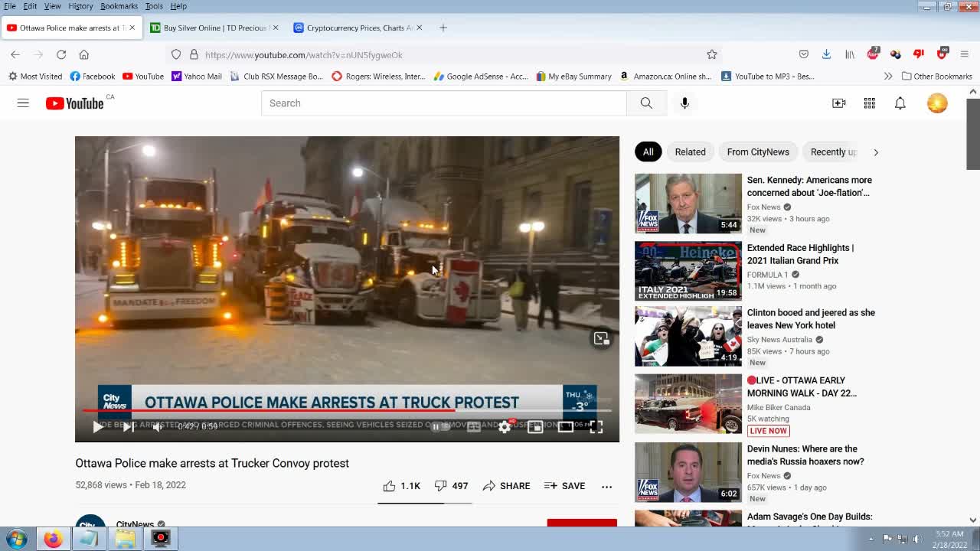
Task: Open Sen. Kennedy video thumbnail
Action: click(688, 204)
